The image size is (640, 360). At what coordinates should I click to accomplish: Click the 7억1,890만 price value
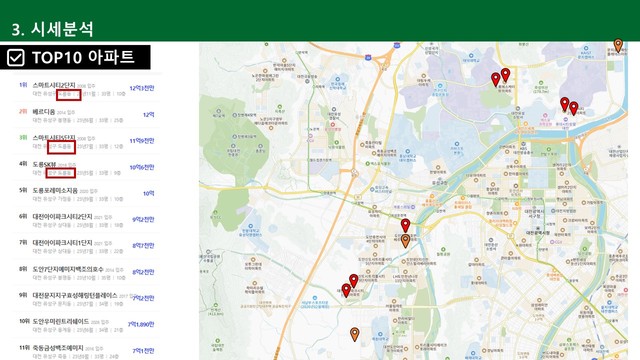pyautogui.click(x=141, y=324)
